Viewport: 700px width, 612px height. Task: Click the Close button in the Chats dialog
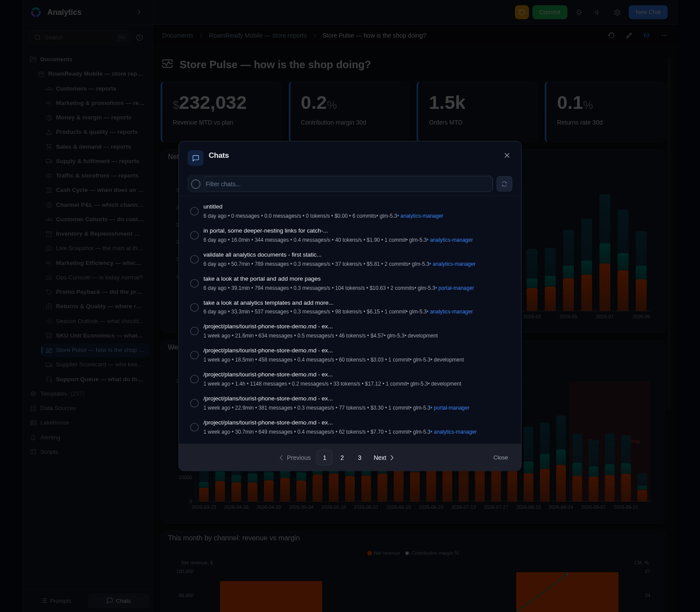coord(500,458)
